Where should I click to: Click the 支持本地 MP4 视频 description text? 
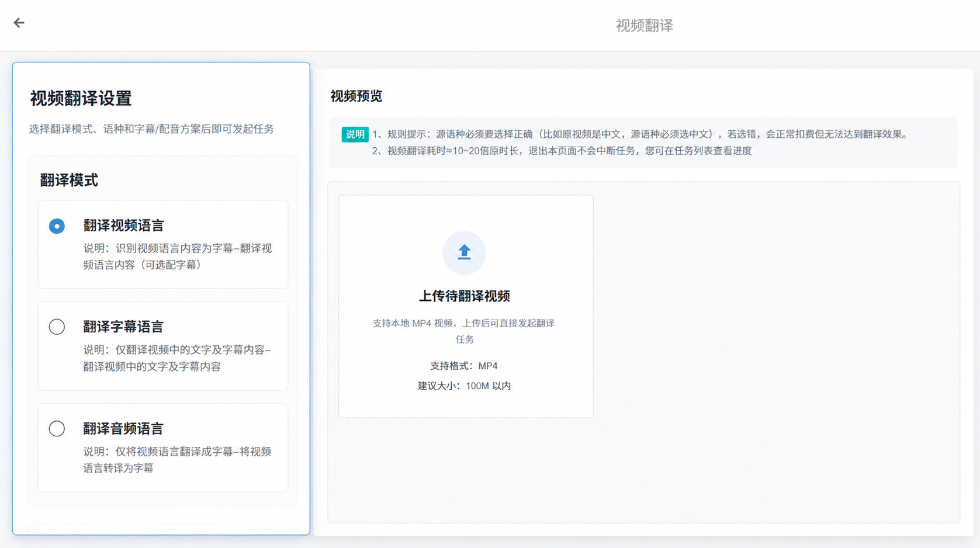pos(464,331)
